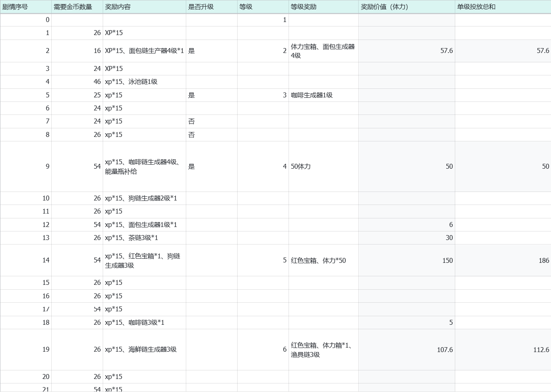Select the 是否升级 header cell
The height and width of the screenshot is (392, 551).
coord(212,7)
